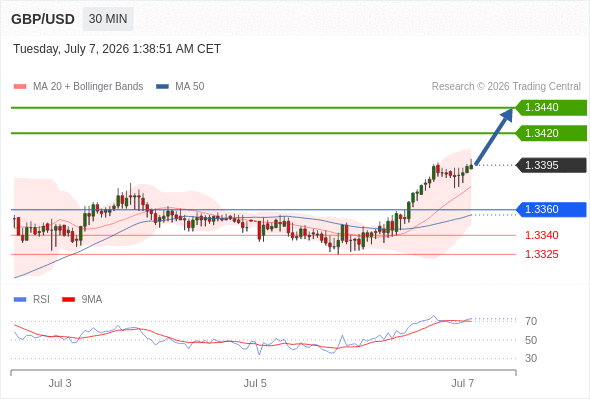Click the GBP/USD pair title
590x400 pixels.
point(43,19)
